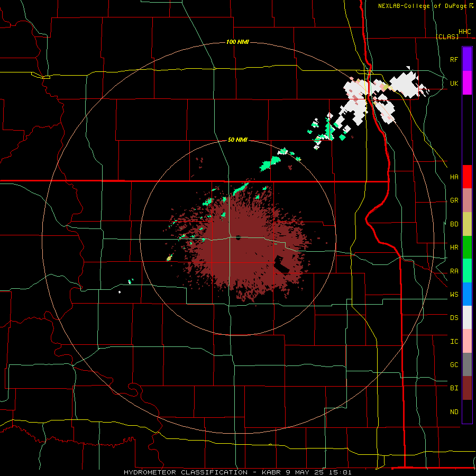Click the 'RF' legend label
Screen dimensions: 476x476
[x=454, y=59]
